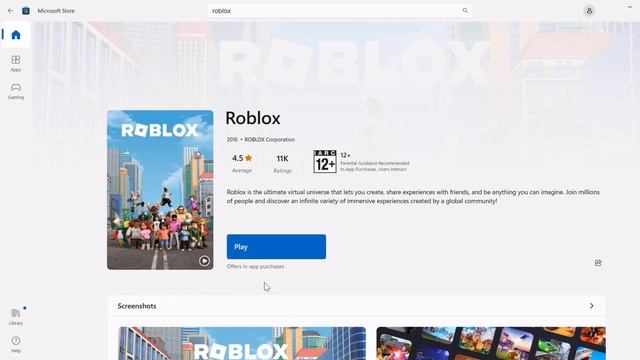Screen dimensions: 640x360
Task: Click the 11K Ratings count
Action: pos(282,163)
